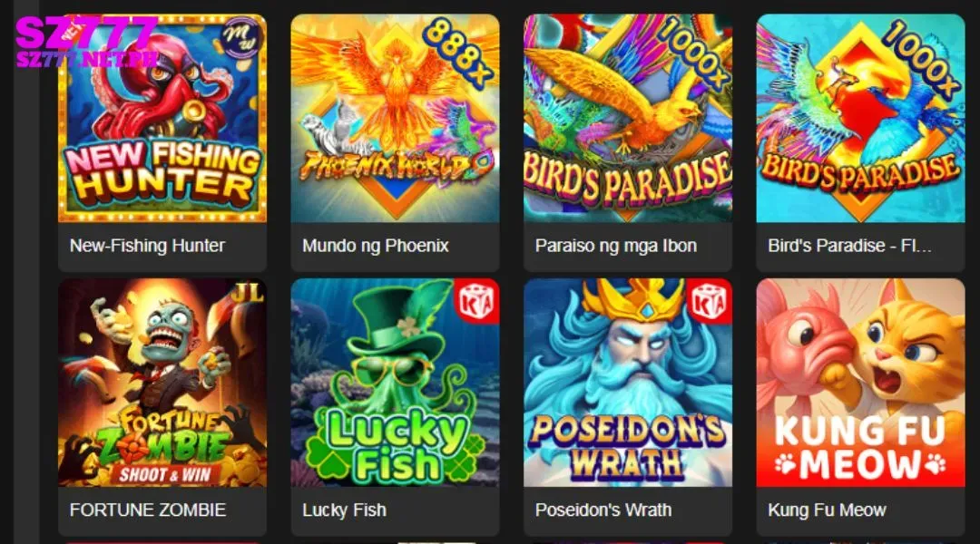Open the Fortune Zombie game thumbnail
This screenshot has height=544, width=980.
click(162, 383)
